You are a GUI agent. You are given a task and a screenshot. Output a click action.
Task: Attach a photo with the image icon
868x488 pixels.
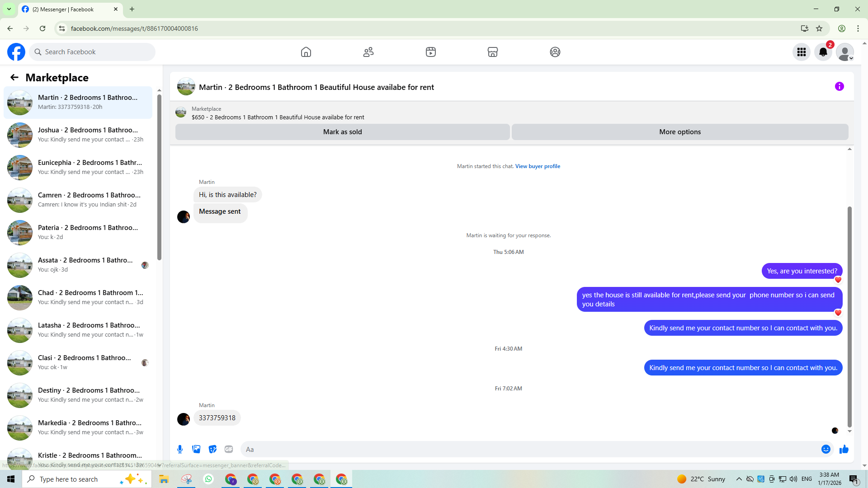[x=196, y=449]
